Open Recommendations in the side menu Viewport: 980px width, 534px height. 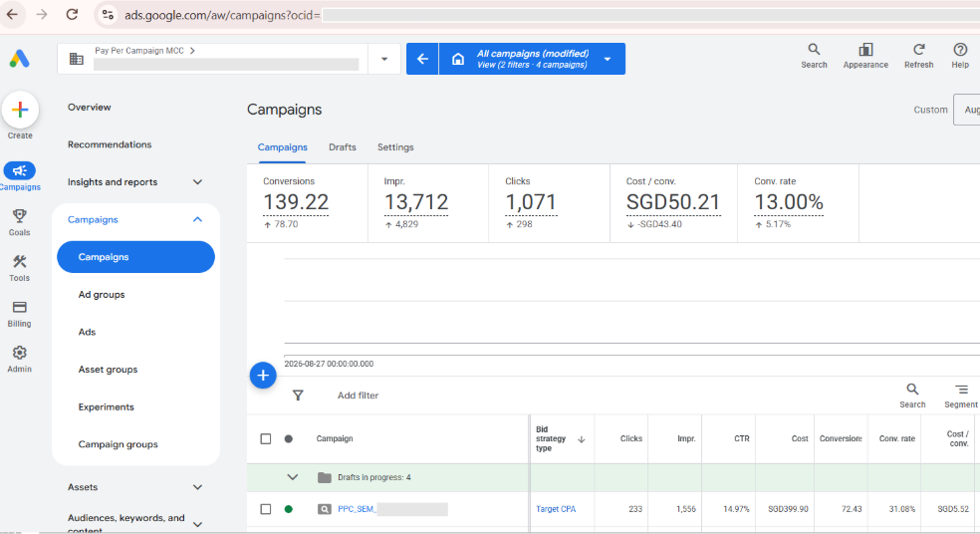pos(110,144)
